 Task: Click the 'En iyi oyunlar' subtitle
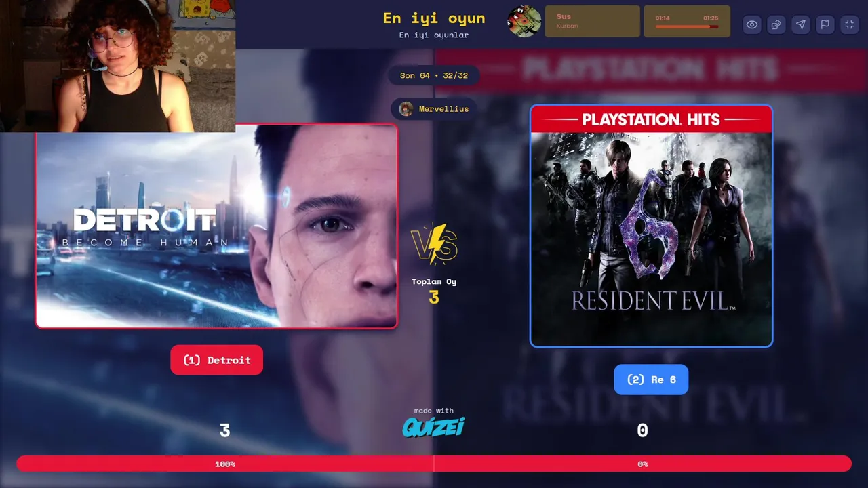point(434,35)
